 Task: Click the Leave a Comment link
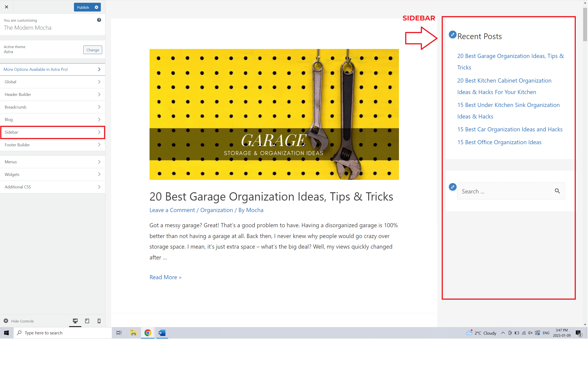(x=172, y=210)
